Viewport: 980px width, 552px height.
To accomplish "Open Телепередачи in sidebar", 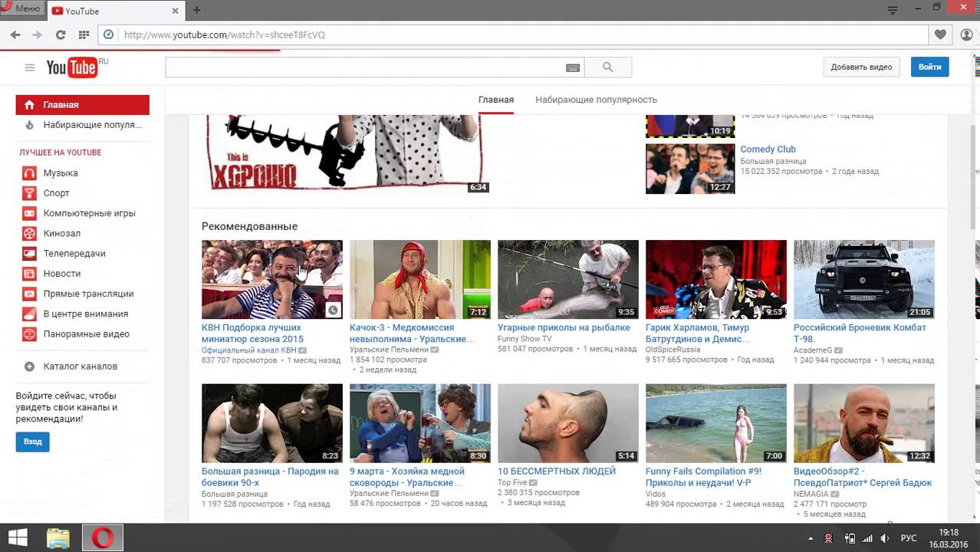I will tap(74, 253).
